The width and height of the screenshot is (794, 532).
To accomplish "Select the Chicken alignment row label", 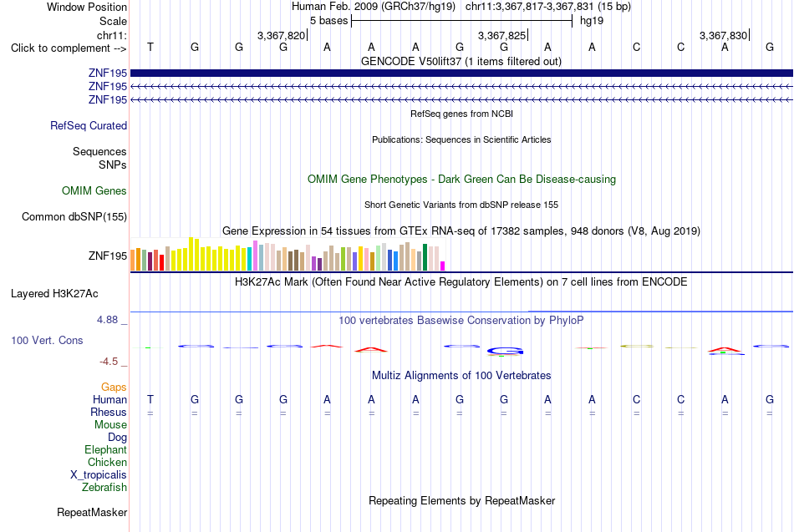I will [x=107, y=462].
